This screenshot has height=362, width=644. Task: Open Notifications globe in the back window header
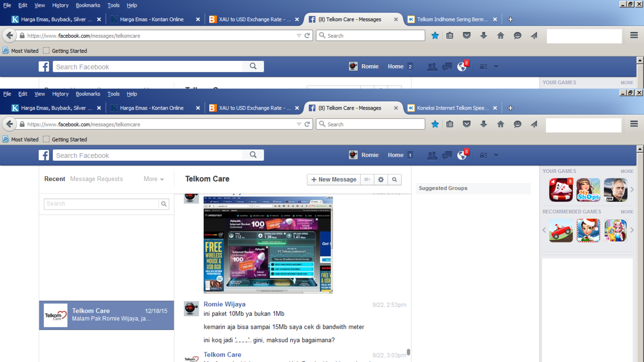tap(462, 66)
